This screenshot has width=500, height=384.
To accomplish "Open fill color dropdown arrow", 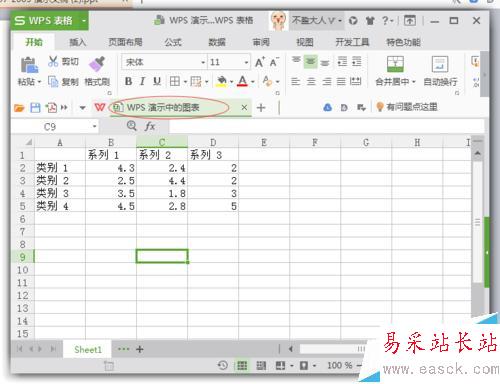I will (x=231, y=82).
